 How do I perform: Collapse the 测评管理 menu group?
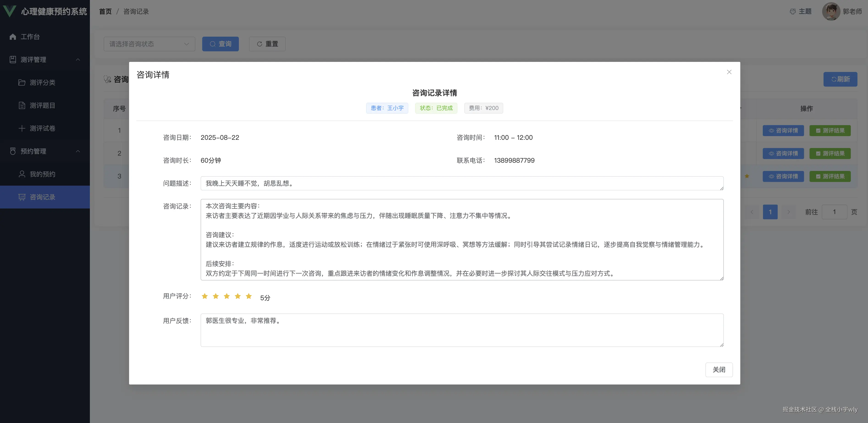point(78,59)
